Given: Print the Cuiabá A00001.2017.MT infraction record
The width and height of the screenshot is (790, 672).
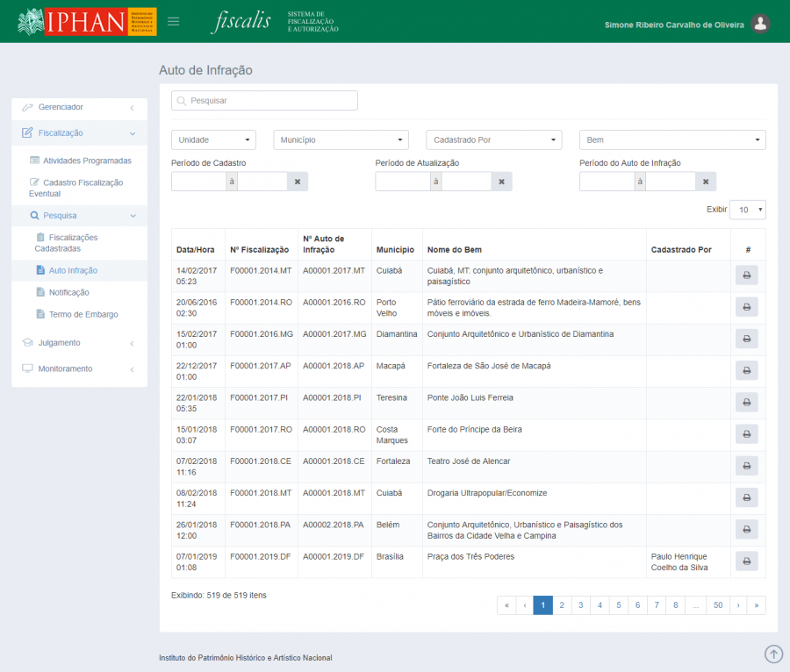Looking at the screenshot, I should (x=746, y=275).
